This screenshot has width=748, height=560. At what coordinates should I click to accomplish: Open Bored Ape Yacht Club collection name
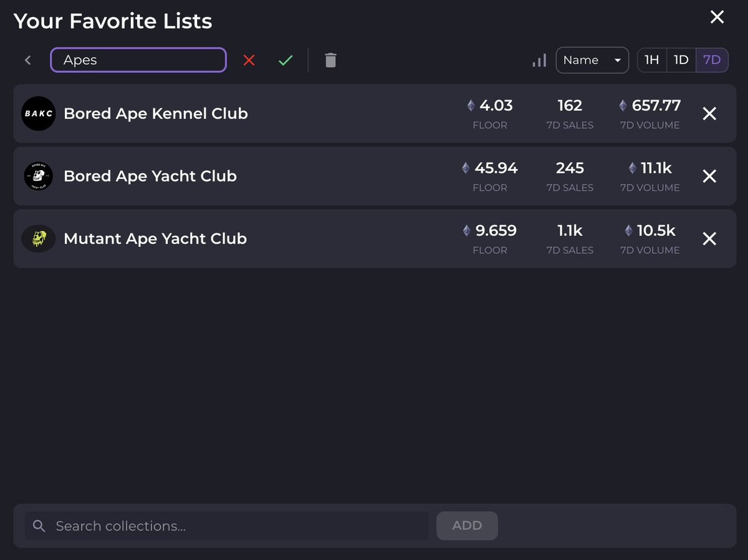pyautogui.click(x=150, y=176)
